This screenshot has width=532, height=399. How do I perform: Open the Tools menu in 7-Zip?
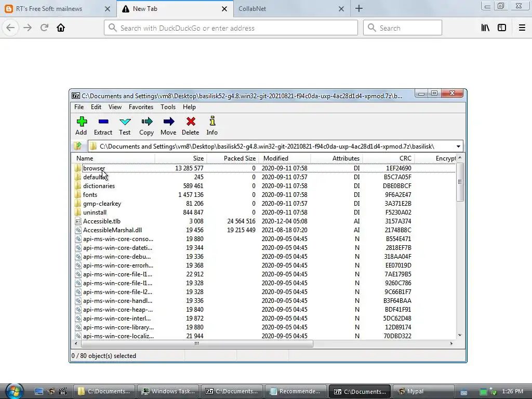(x=168, y=107)
